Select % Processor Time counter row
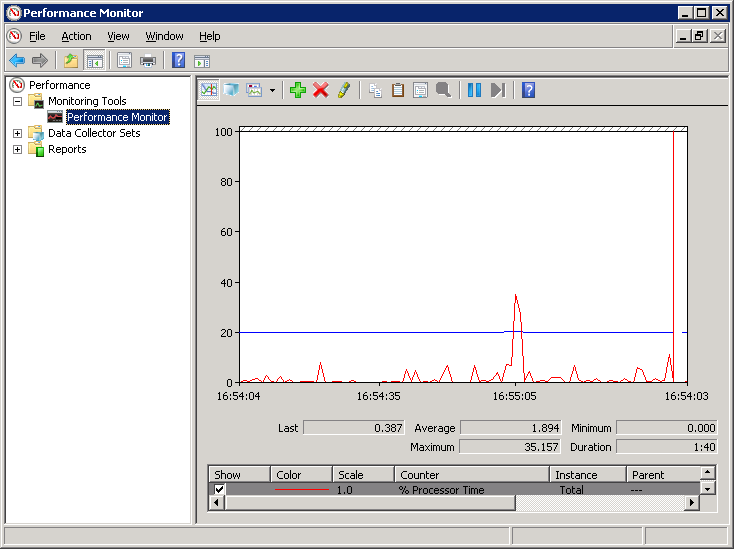The image size is (734, 549). (454, 490)
